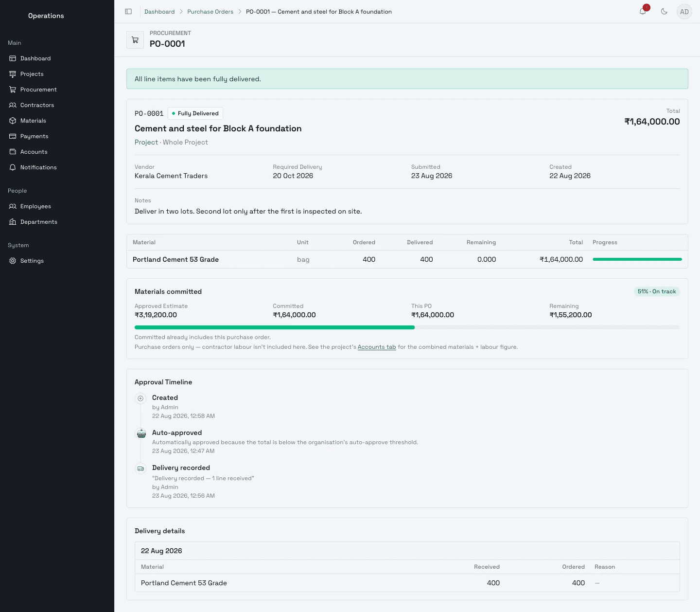Click the Materials box icon in sidebar
Viewport: 700px width, 612px height.
click(13, 121)
